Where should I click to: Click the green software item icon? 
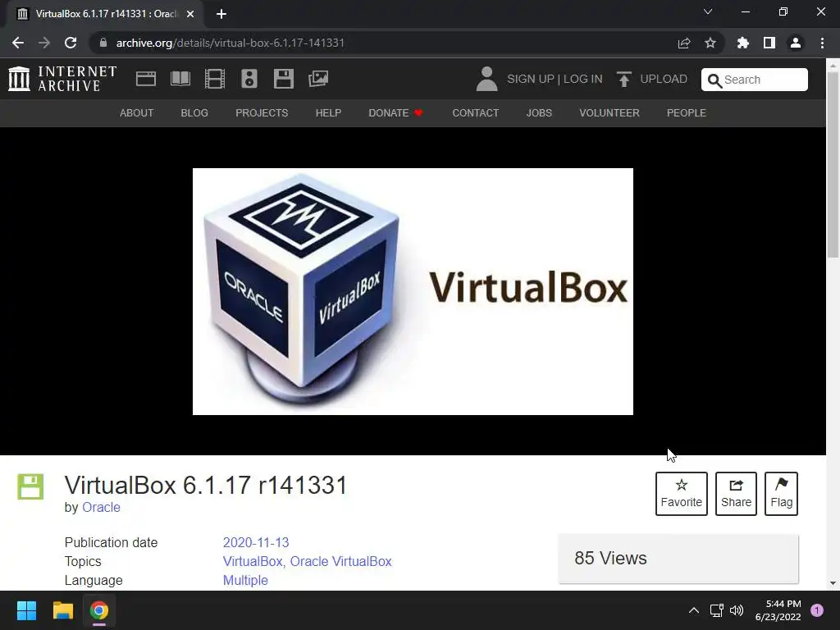click(30, 486)
